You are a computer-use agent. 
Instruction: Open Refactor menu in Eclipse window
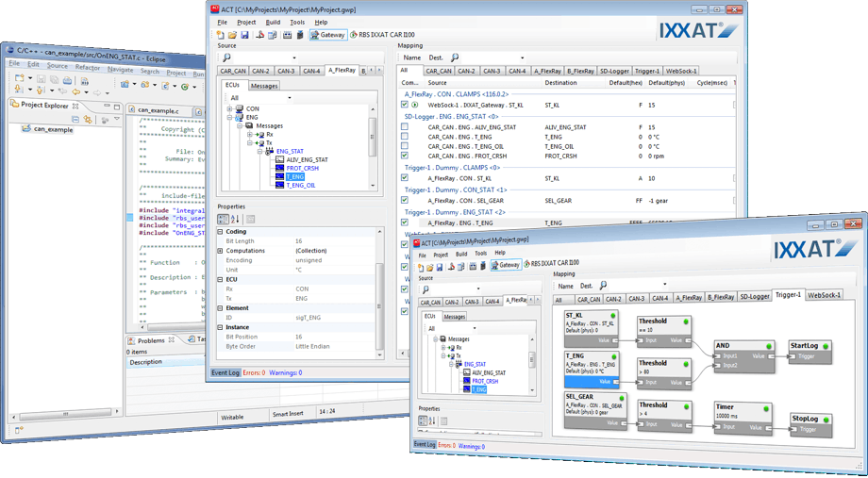click(x=88, y=68)
